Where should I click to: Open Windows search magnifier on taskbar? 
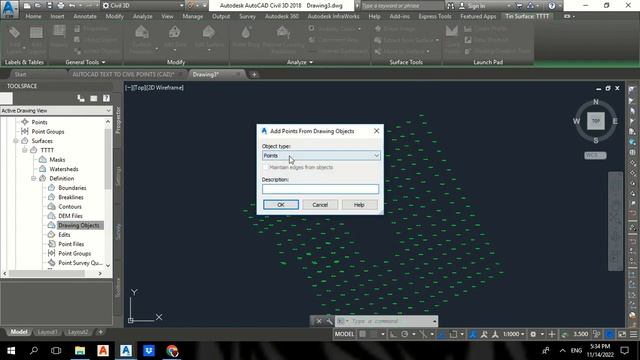pos(34,351)
